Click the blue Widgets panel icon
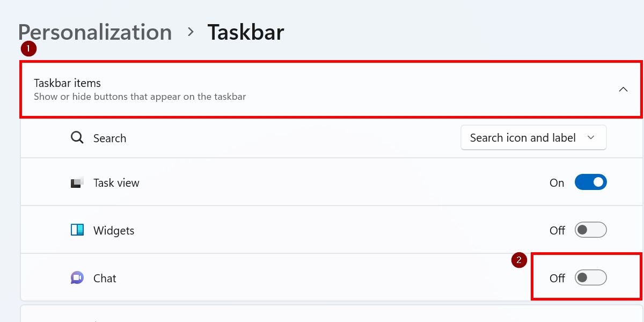The height and width of the screenshot is (322, 644). pyautogui.click(x=77, y=230)
